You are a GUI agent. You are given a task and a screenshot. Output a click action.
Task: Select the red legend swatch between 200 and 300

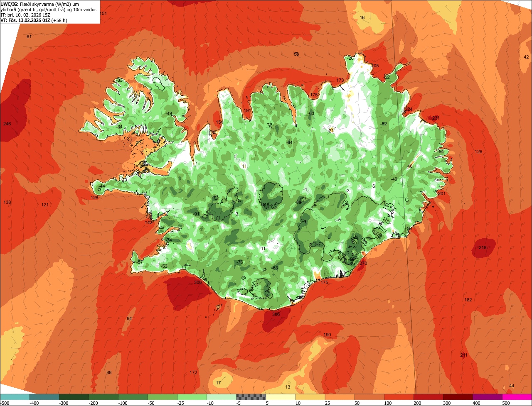click(428, 397)
